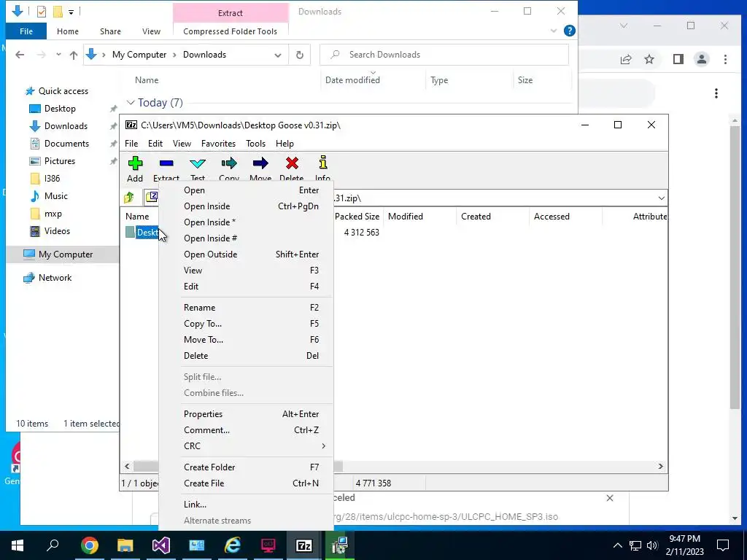Click the Search Downloads input field

(x=444, y=55)
